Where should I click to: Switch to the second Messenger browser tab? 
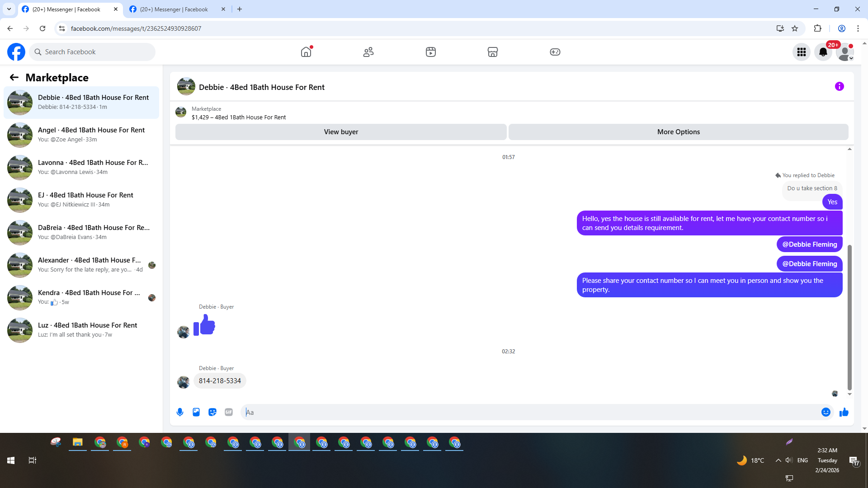pyautogui.click(x=174, y=9)
